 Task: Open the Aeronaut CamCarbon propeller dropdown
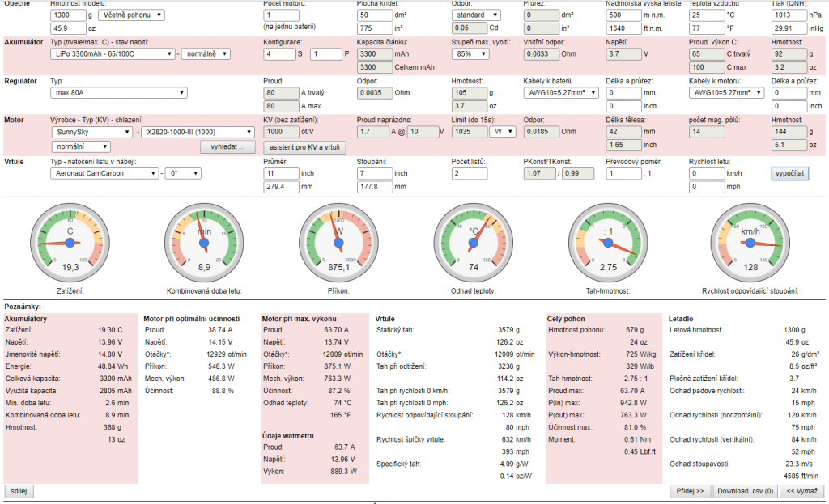[104, 172]
